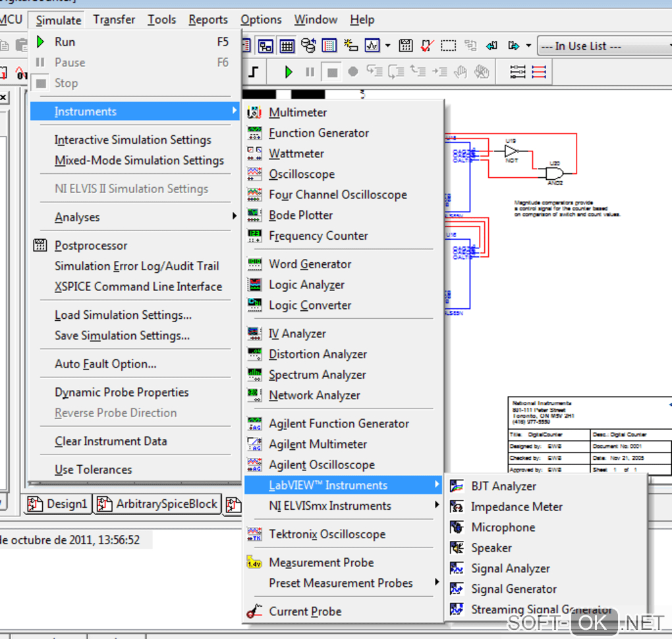This screenshot has height=639, width=672.
Task: Click the BJT Analyzer icon
Action: point(457,486)
